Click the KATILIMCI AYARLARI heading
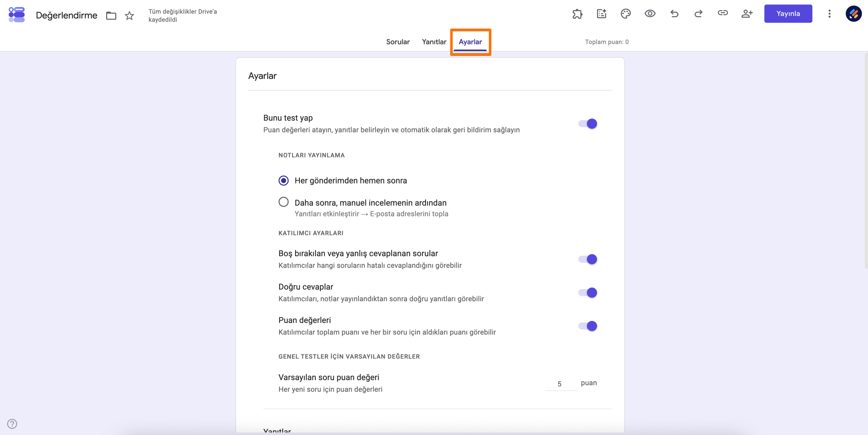 [311, 233]
